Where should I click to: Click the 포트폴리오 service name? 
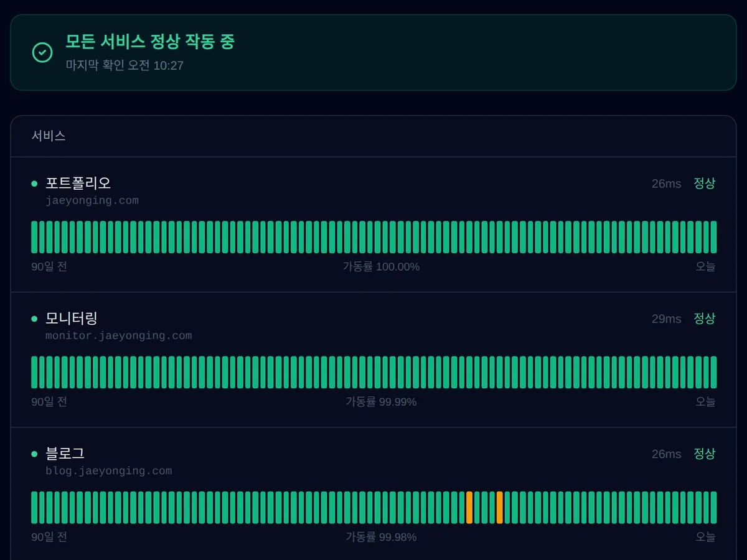[78, 183]
